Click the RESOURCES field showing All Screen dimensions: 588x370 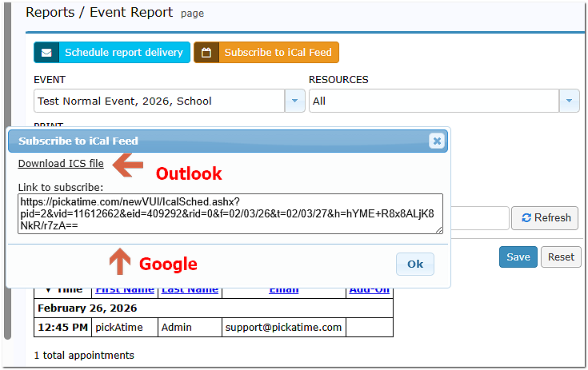(433, 101)
